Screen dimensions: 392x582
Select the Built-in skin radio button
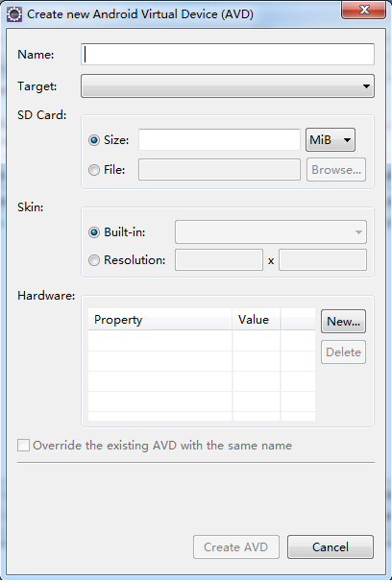click(94, 232)
